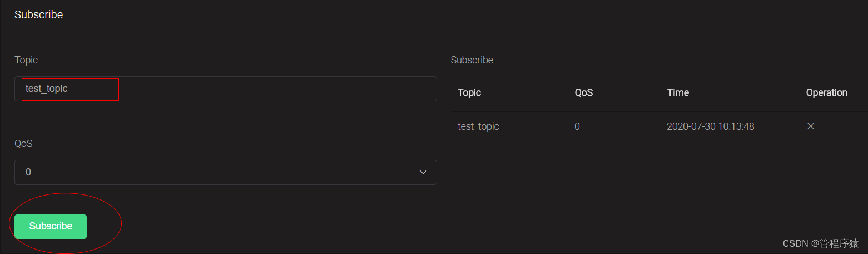Select the test_topic cell in subscription table
This screenshot has height=254, width=868.
click(478, 126)
